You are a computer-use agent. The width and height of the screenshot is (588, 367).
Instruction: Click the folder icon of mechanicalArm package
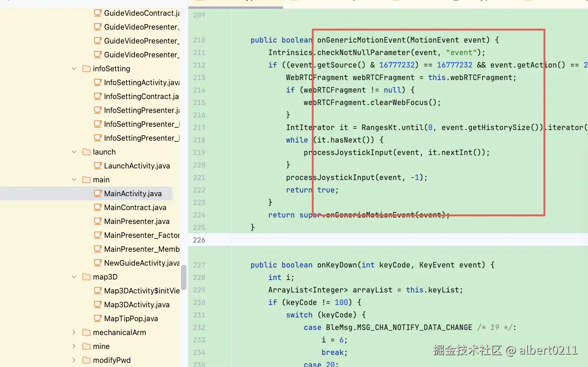pyautogui.click(x=87, y=332)
